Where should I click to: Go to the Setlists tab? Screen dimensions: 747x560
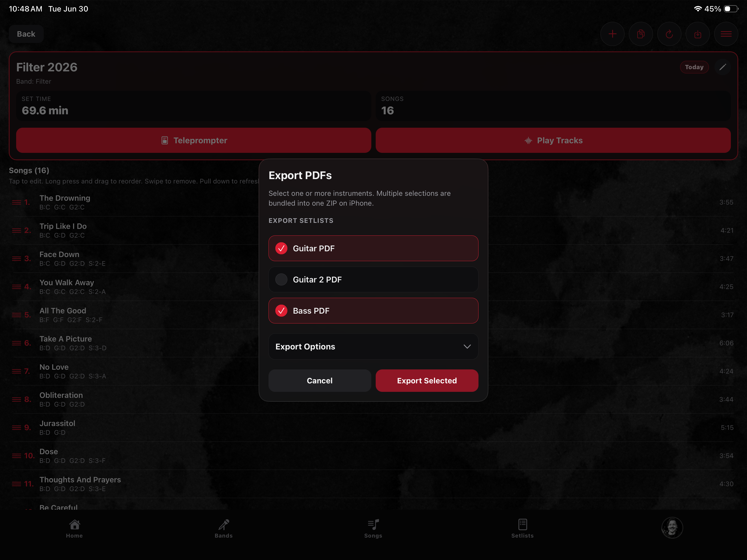click(x=523, y=529)
